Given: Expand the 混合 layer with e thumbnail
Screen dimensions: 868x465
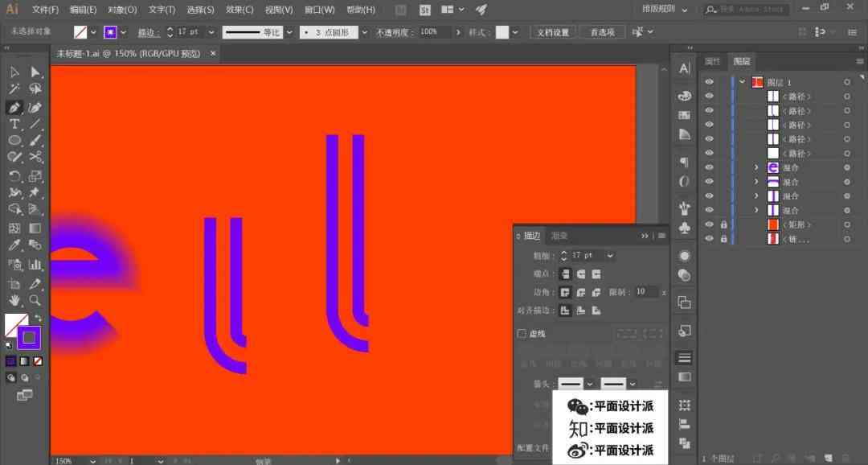Looking at the screenshot, I should tap(757, 167).
